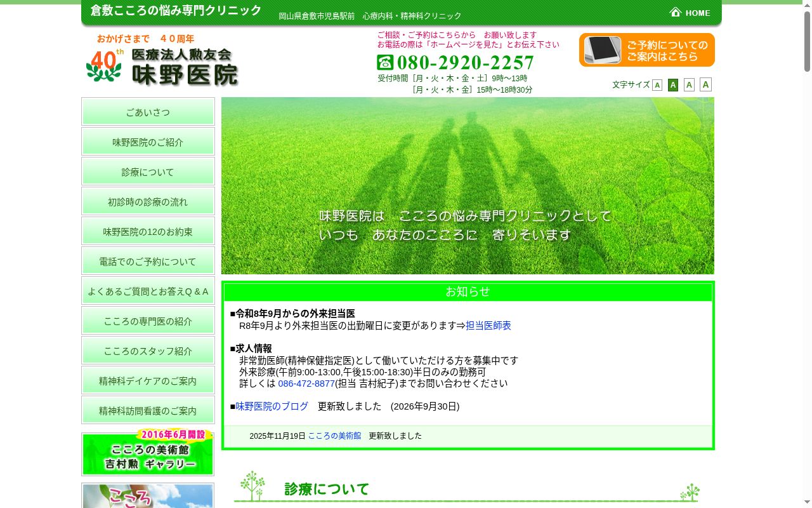The width and height of the screenshot is (812, 508).
Task: Open 精神科デイケアのご案内 menu item
Action: tap(148, 380)
